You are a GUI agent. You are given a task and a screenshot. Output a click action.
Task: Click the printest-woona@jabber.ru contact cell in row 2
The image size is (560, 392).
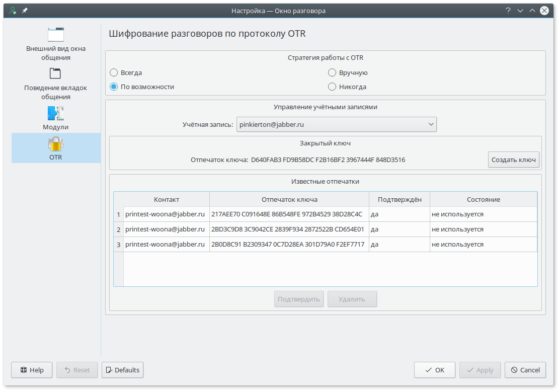[x=167, y=229]
